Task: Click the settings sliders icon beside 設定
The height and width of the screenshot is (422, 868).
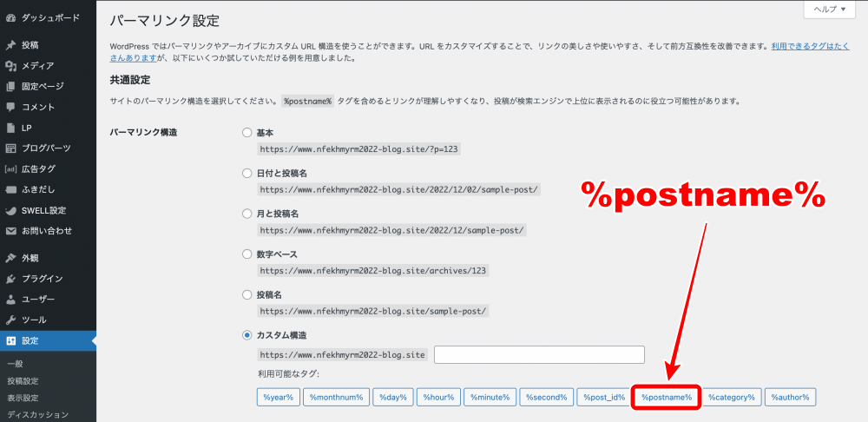Action: tap(10, 340)
